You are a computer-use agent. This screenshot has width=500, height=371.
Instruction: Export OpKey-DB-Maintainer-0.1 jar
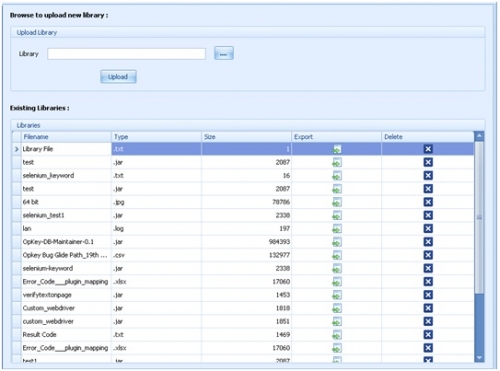tap(337, 242)
